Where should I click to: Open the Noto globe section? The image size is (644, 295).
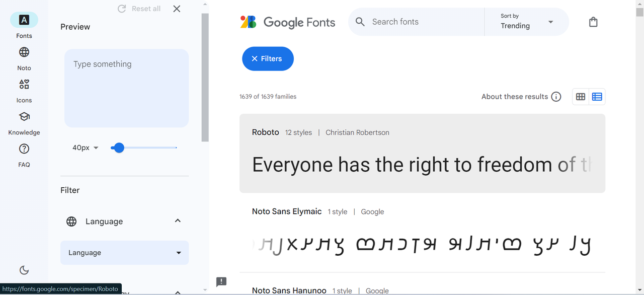pyautogui.click(x=24, y=58)
